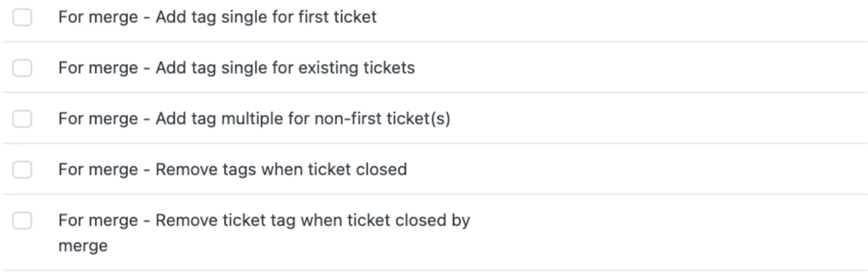Open "For merge - Add tag single for existing tickets"
Screen dimensions: 868x275
pyautogui.click(x=236, y=68)
